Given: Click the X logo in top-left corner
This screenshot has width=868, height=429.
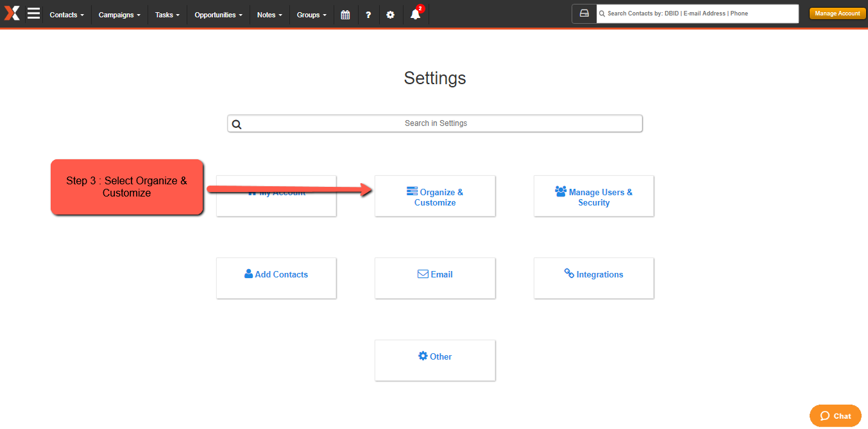Looking at the screenshot, I should point(12,13).
